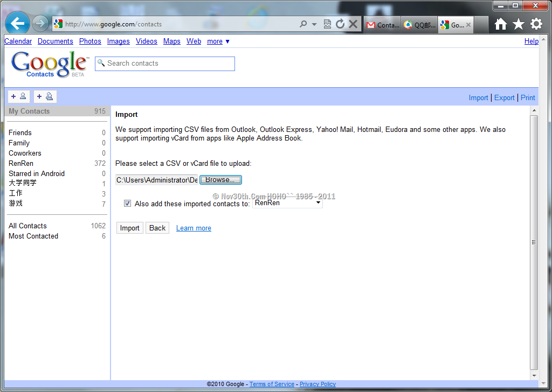The width and height of the screenshot is (552, 392).
Task: Click the inner scrollbar down arrow
Action: pos(534,375)
